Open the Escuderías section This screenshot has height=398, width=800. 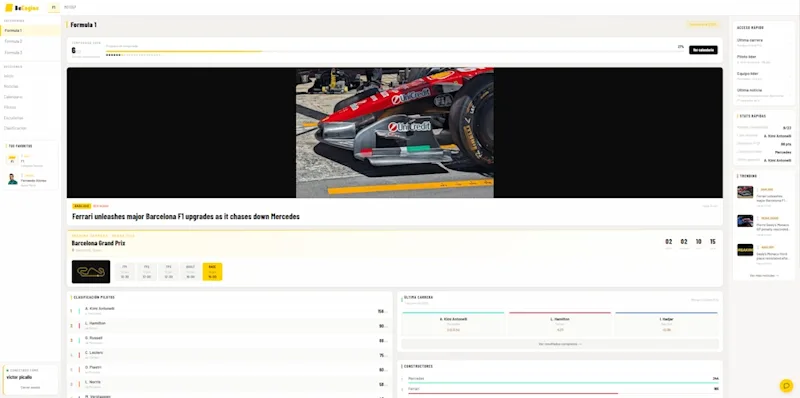pos(13,118)
